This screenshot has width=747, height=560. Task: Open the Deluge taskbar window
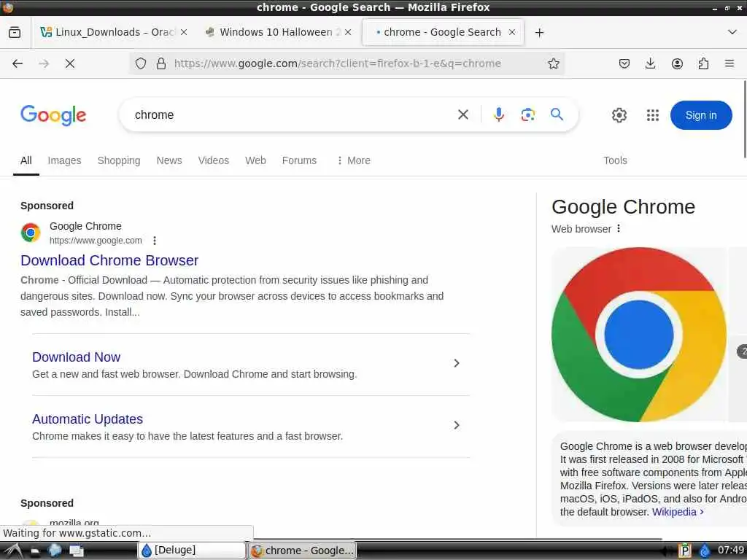pos(192,550)
